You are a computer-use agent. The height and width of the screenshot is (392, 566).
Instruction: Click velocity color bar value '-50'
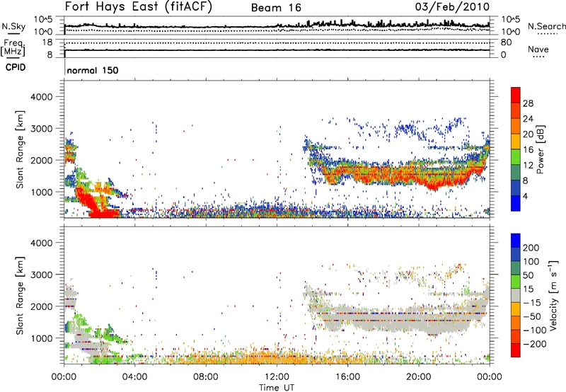pos(532,316)
